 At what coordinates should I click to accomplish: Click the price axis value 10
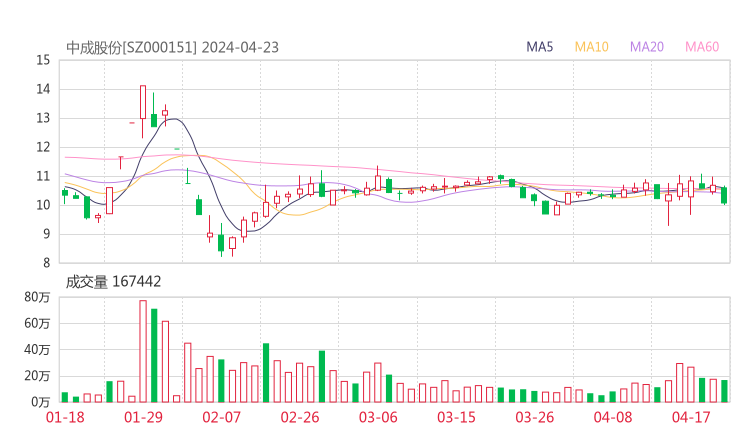pyautogui.click(x=43, y=205)
